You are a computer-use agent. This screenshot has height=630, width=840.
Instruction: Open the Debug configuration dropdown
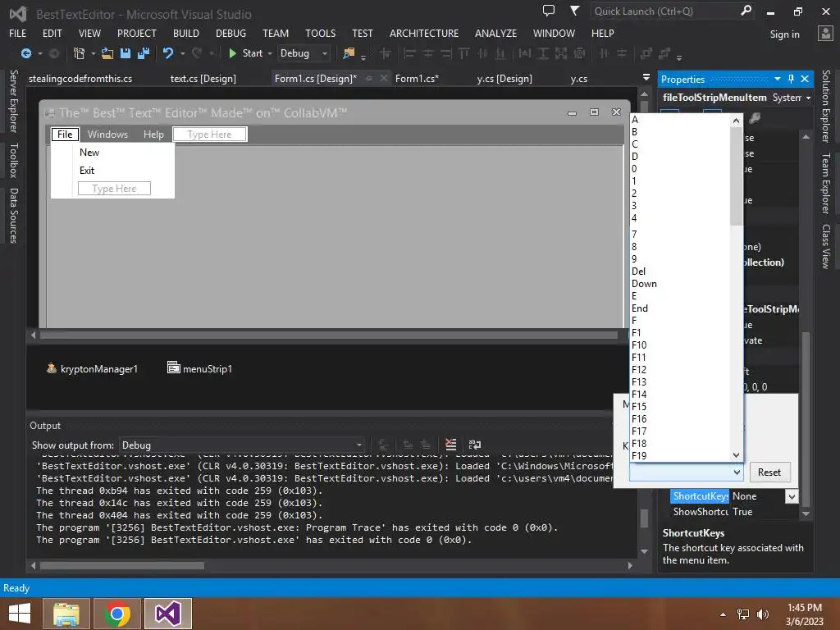point(325,53)
